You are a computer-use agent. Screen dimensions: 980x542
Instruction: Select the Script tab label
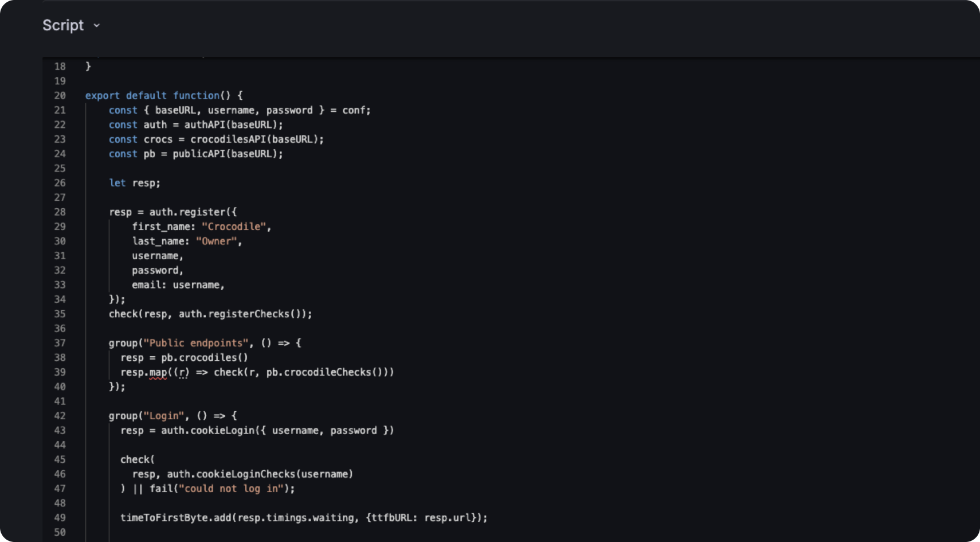(63, 25)
